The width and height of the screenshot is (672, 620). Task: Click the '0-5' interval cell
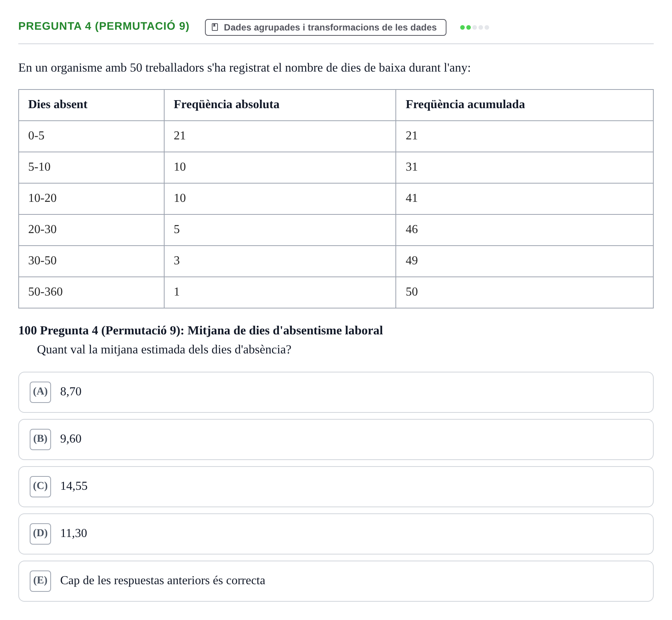click(91, 136)
